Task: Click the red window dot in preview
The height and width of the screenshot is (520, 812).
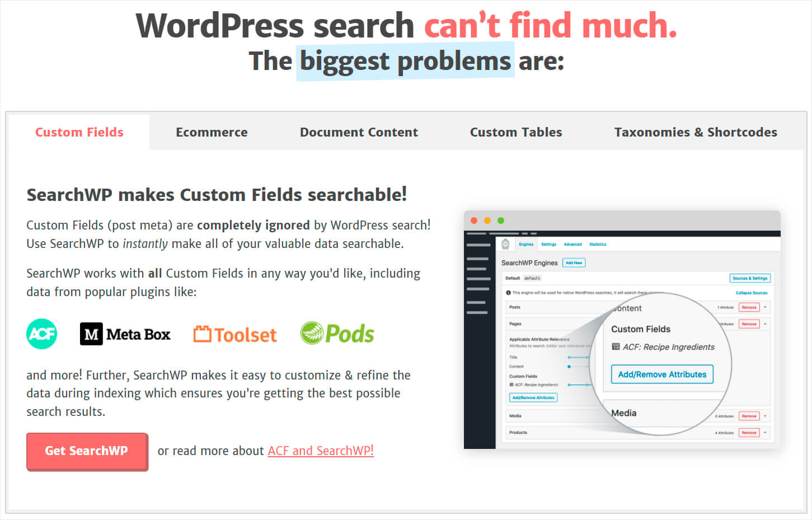Action: pyautogui.click(x=474, y=221)
